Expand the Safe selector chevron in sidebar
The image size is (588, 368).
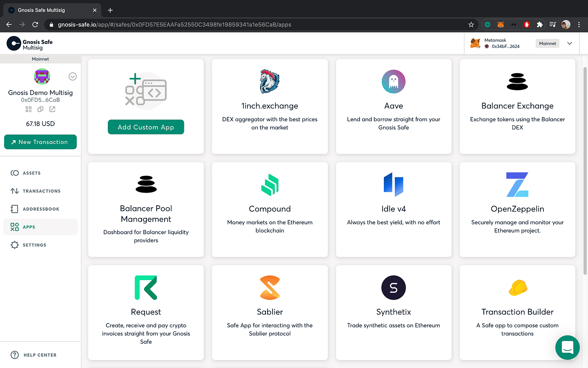click(73, 76)
